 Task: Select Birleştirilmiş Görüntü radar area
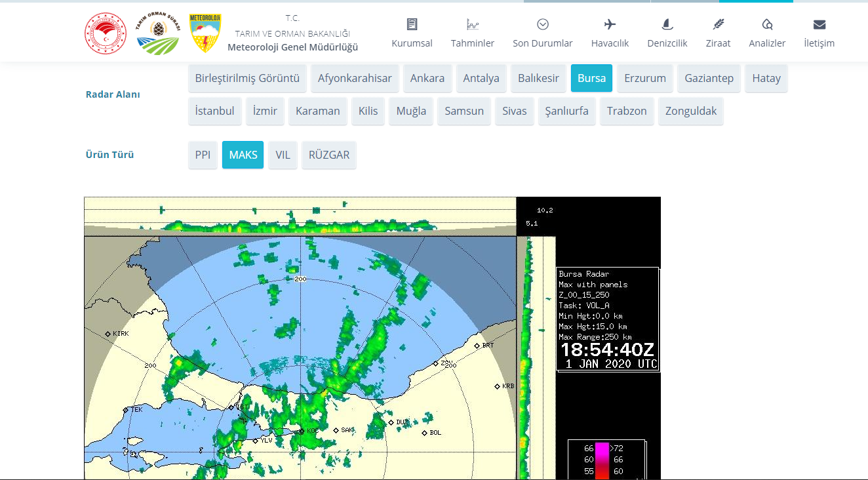(247, 78)
